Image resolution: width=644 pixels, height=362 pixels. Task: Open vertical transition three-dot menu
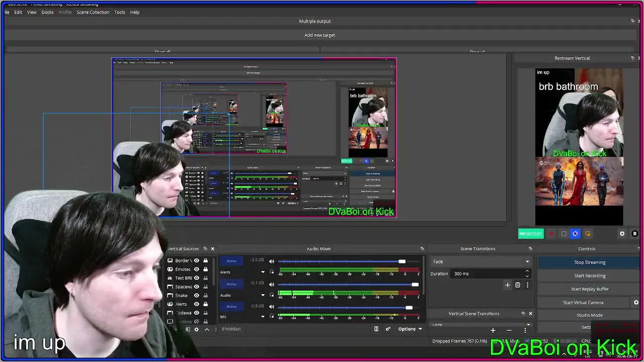(x=525, y=330)
